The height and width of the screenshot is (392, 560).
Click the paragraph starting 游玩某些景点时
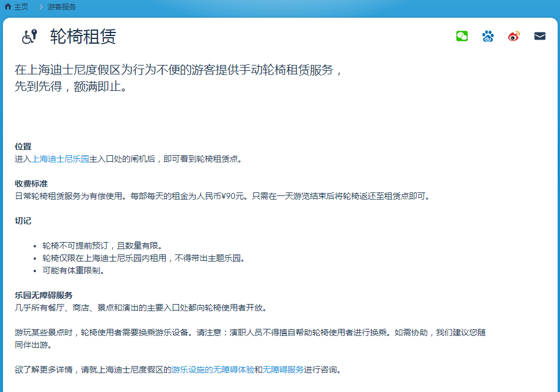click(250, 339)
